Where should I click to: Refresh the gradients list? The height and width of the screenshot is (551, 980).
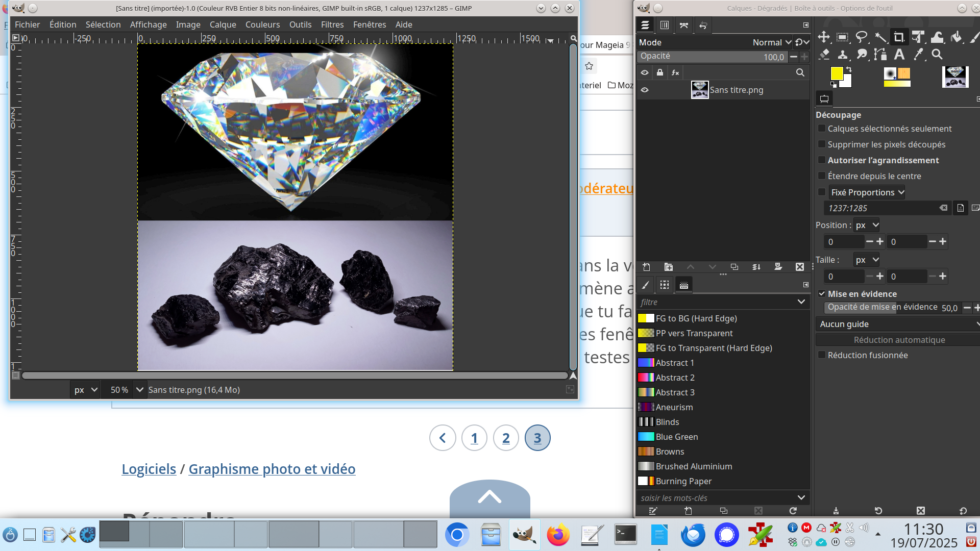pos(793,511)
